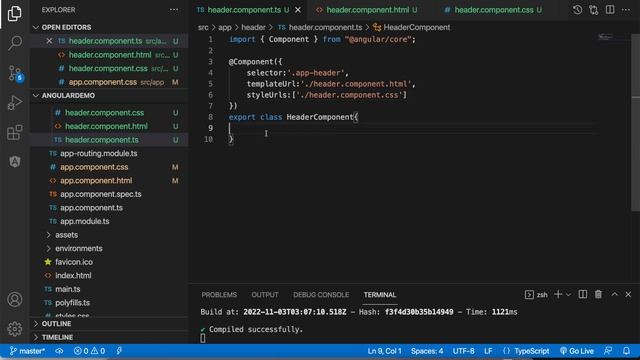Screen dimensions: 640x360
Task: Select the TERMINAL panel tab
Action: 380,295
